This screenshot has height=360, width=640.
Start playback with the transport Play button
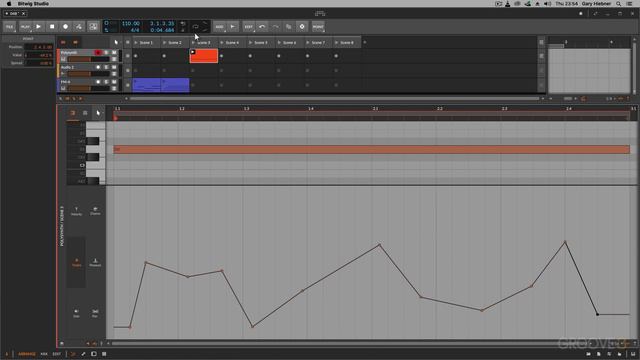[x=38, y=27]
